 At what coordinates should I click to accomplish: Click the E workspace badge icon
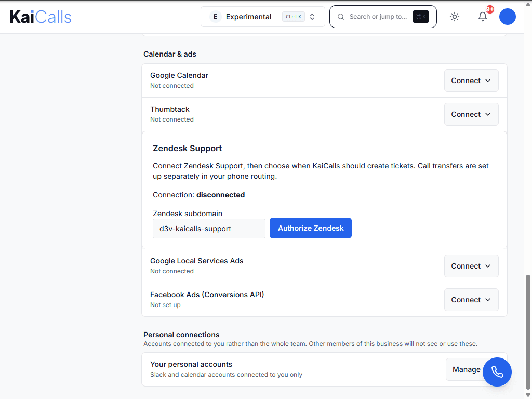[215, 17]
